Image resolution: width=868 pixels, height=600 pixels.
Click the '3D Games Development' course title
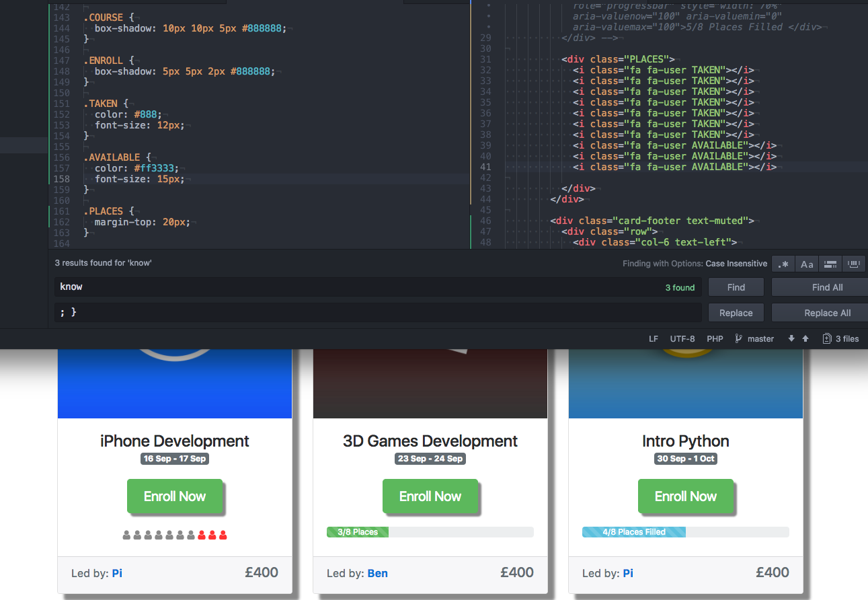(x=430, y=441)
